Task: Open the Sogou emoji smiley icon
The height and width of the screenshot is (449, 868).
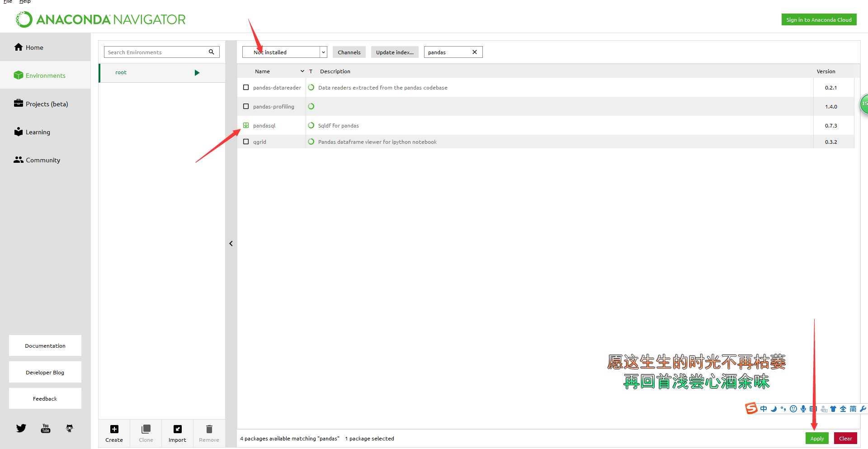Action: click(x=793, y=409)
